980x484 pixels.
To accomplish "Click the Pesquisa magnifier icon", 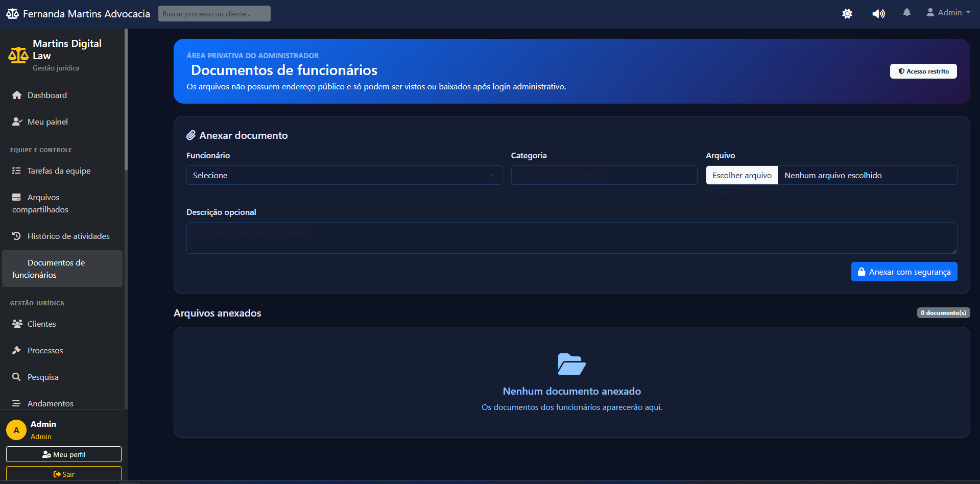I will coord(16,377).
